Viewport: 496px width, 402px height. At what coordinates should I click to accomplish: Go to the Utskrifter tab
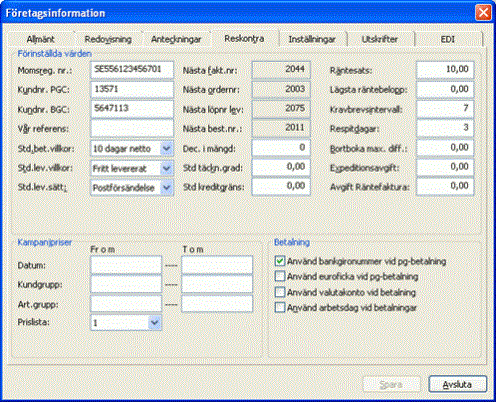pos(380,39)
